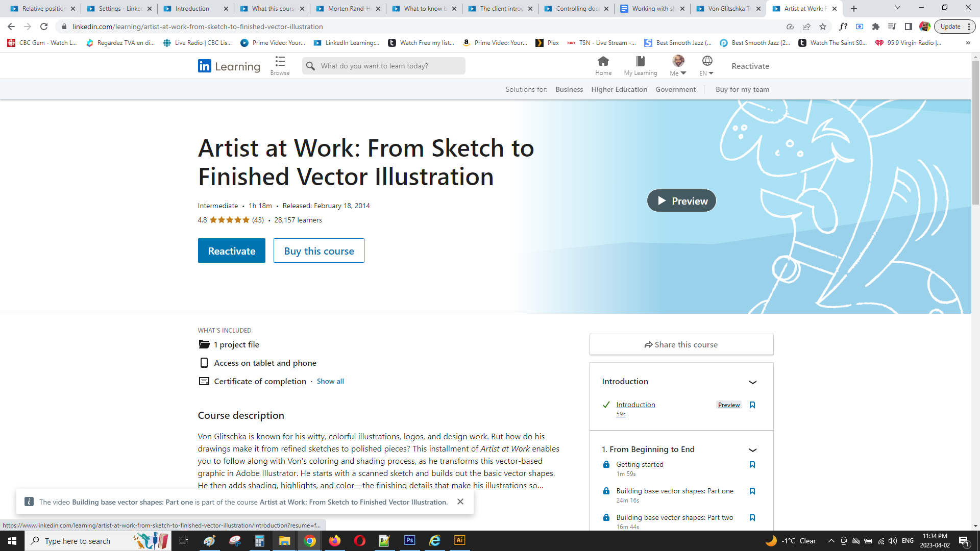Save Building base vector shapes: Part one

pos(752,491)
